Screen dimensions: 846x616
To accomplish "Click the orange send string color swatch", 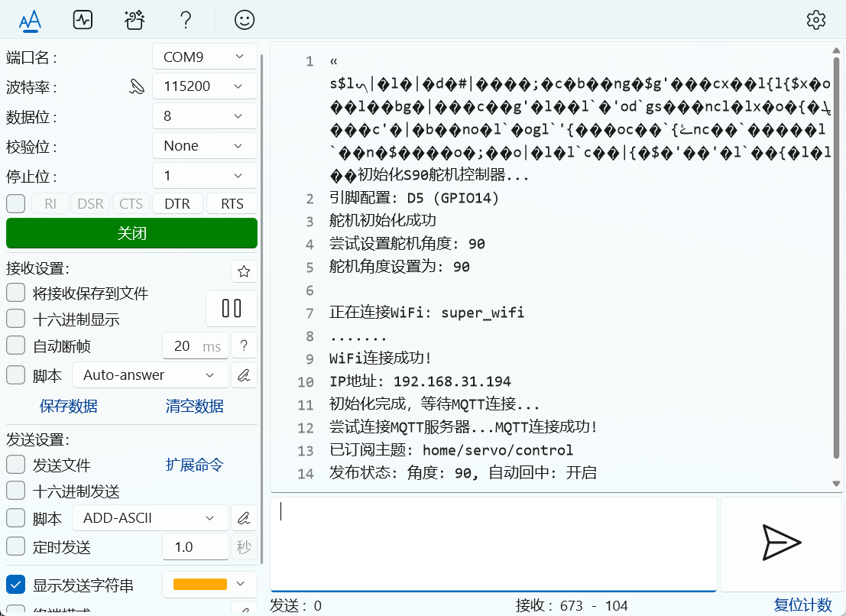I will point(200,585).
